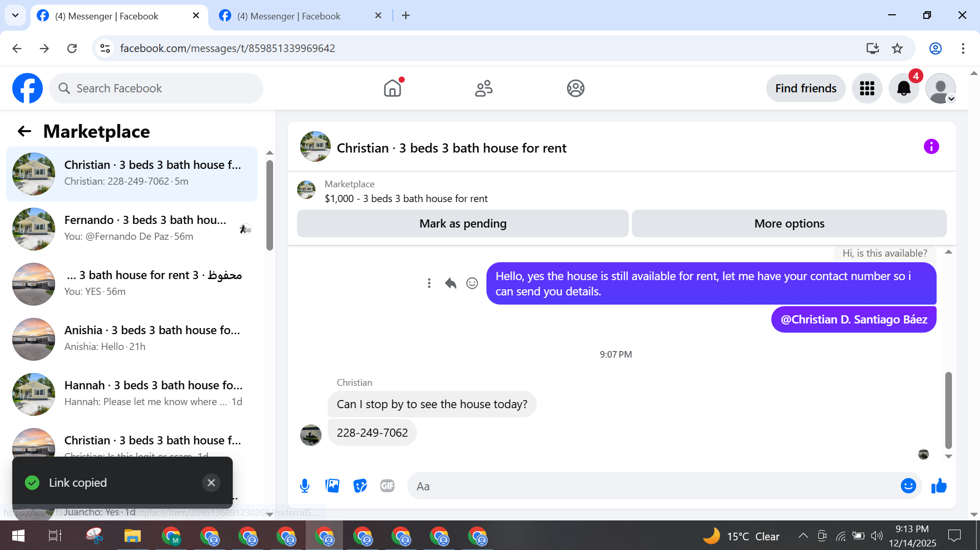The width and height of the screenshot is (980, 550).
Task: Attach a photo file icon
Action: tap(332, 486)
